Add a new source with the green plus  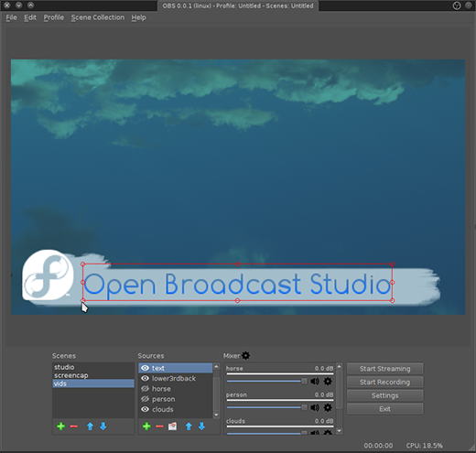coord(146,426)
